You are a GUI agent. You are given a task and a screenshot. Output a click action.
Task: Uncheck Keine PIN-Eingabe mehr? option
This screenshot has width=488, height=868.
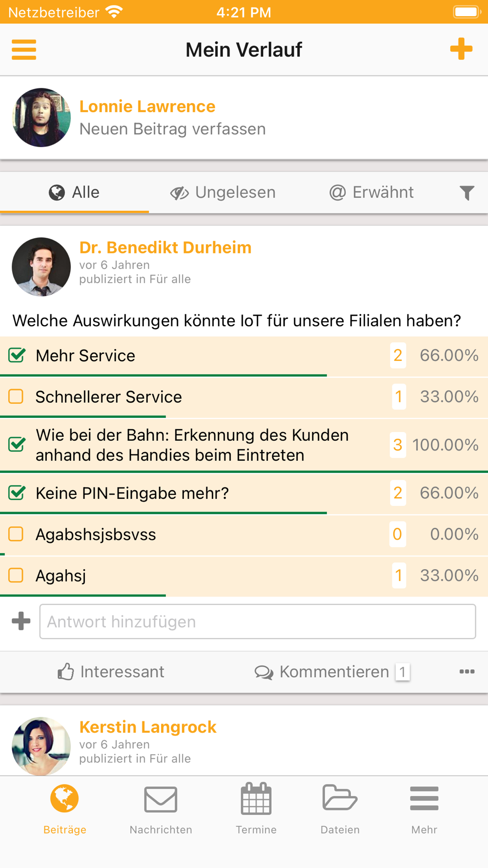[x=17, y=493]
